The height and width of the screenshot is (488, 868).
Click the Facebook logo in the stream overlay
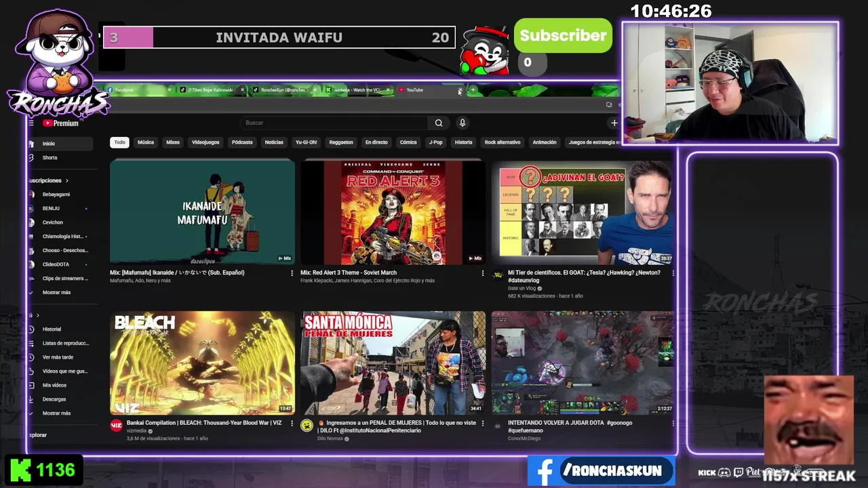pos(544,471)
